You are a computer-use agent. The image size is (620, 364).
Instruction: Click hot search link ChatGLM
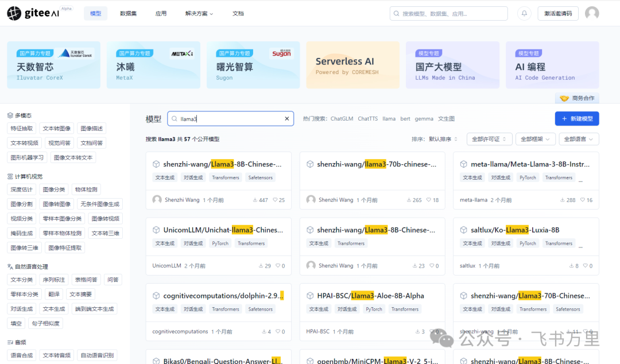pos(342,119)
